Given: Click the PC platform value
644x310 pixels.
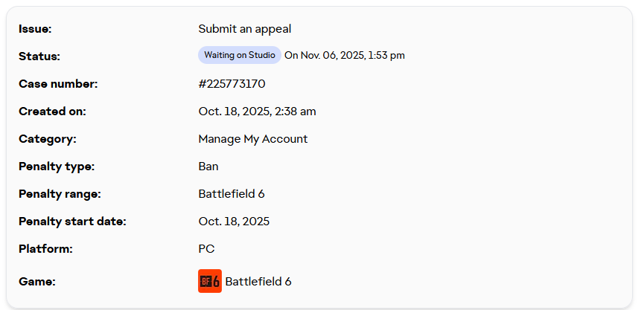Looking at the screenshot, I should [206, 249].
